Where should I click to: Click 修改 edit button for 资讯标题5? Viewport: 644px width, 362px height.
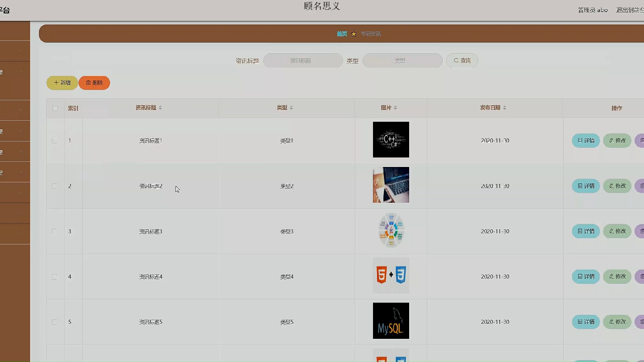pos(617,322)
